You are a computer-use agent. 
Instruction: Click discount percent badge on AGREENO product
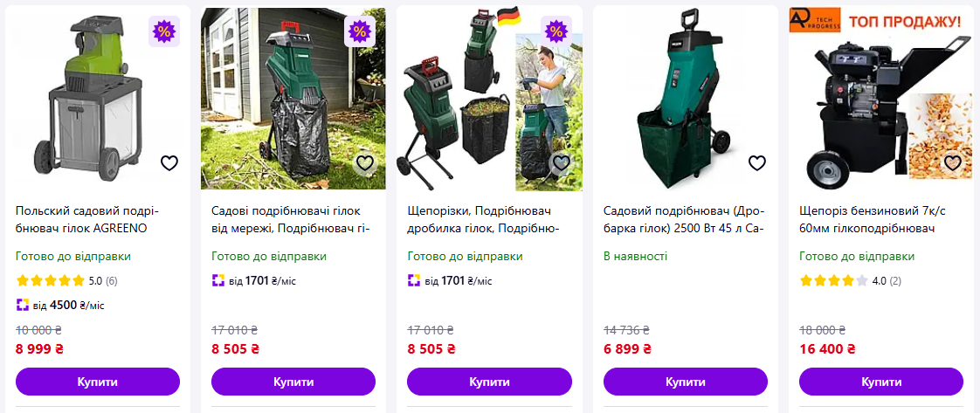tap(163, 31)
